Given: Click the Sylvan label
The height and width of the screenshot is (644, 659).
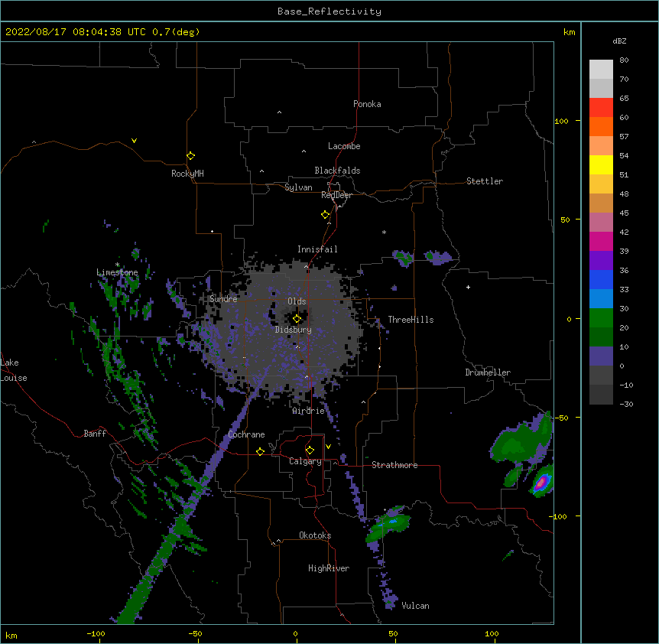Looking at the screenshot, I should pos(298,187).
